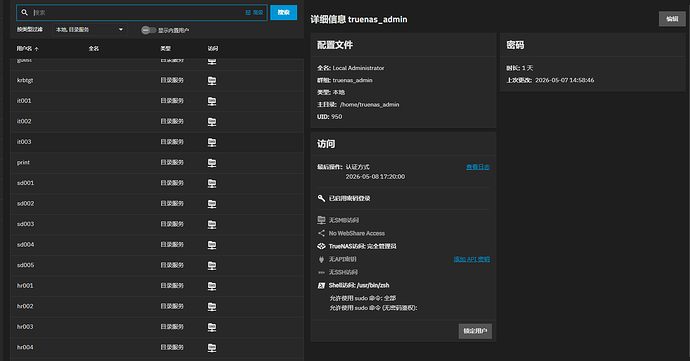690x361 pixels.
Task: Select the sd004 user row
Action: click(x=157, y=245)
